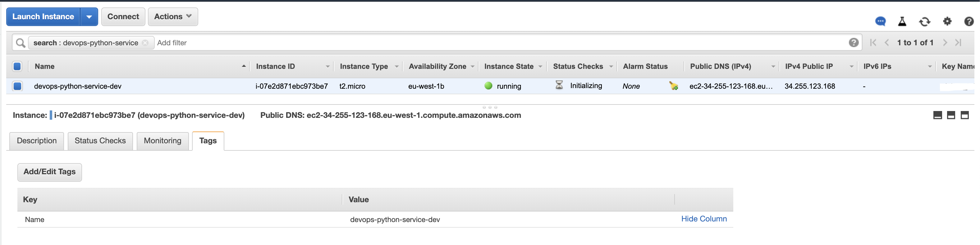Refresh the instance list

924,22
